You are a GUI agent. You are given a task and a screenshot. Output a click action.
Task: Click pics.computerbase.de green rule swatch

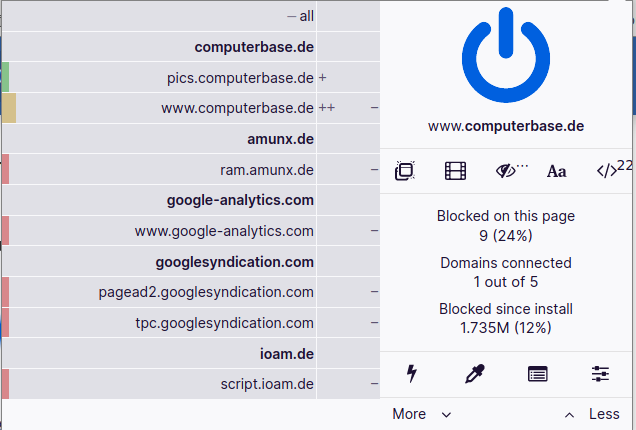tap(5, 77)
